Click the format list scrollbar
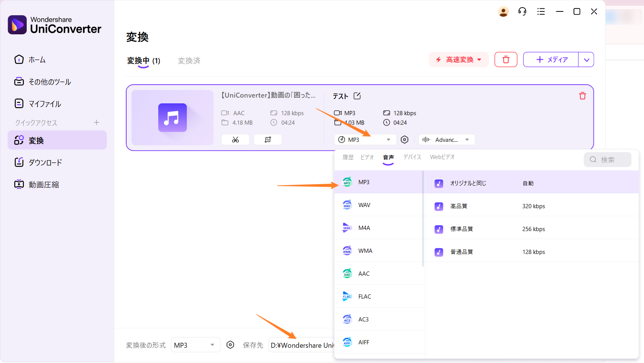This screenshot has width=644, height=363. pyautogui.click(x=423, y=219)
